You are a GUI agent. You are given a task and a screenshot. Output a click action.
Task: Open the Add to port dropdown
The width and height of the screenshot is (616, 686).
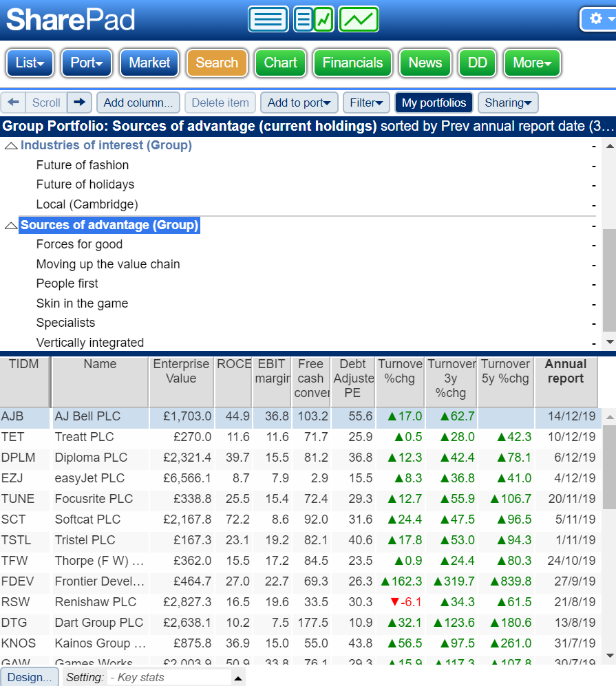tap(299, 103)
